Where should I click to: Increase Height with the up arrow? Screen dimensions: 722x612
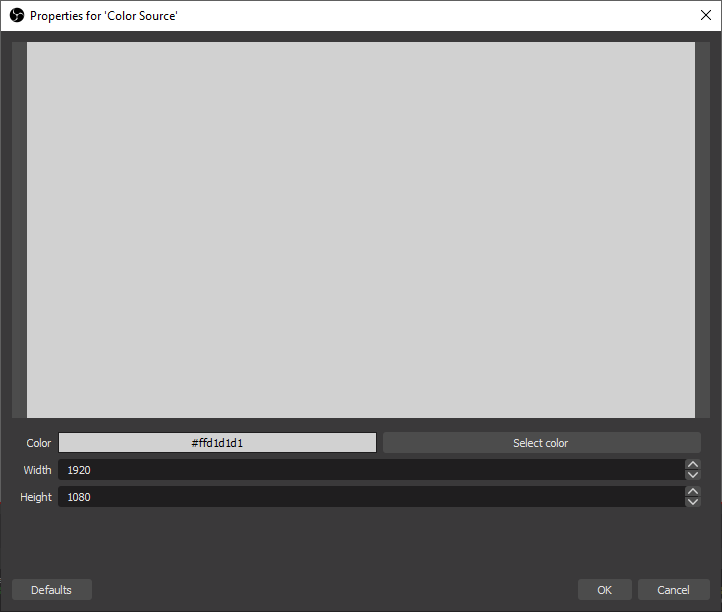(693, 492)
